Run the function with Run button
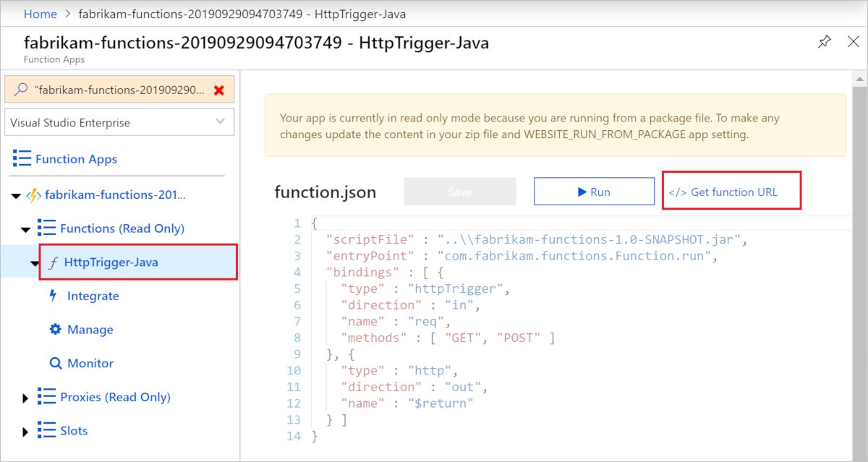Screen dimensions: 868x462 coord(594,192)
